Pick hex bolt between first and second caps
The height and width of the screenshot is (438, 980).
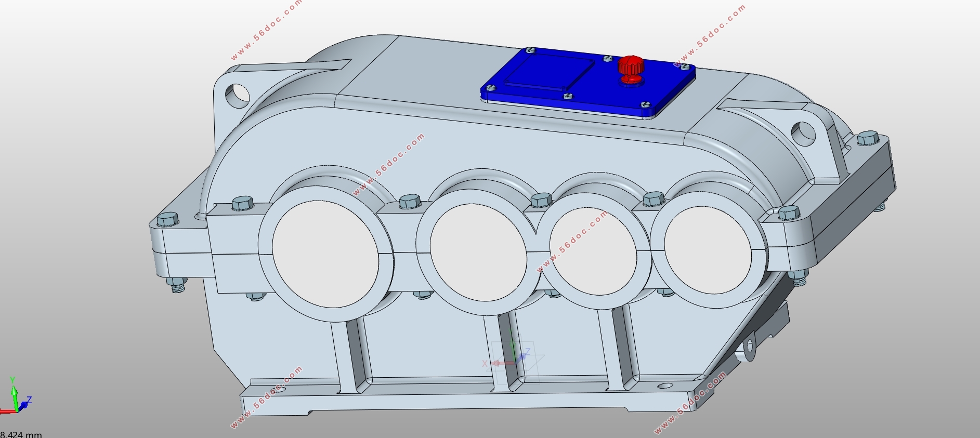(x=410, y=201)
